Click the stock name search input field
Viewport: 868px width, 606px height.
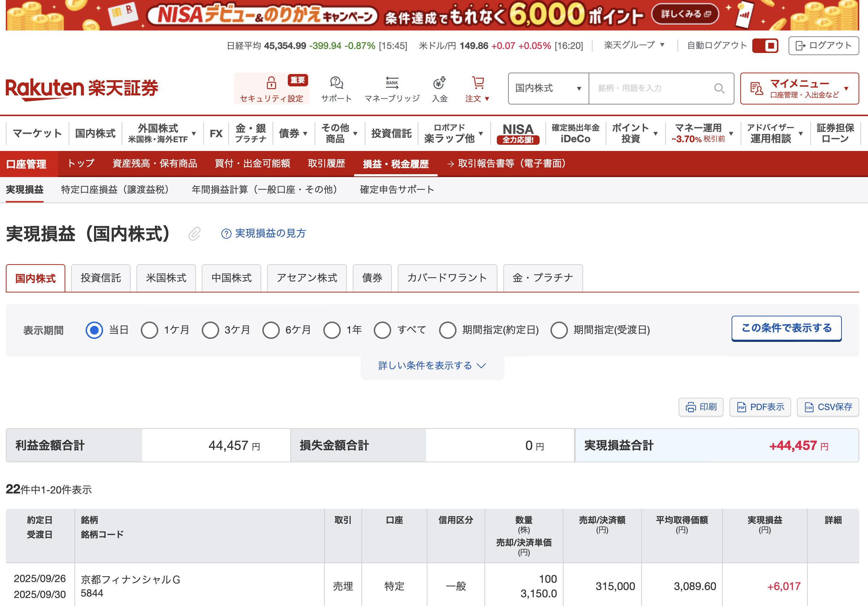[x=650, y=89]
